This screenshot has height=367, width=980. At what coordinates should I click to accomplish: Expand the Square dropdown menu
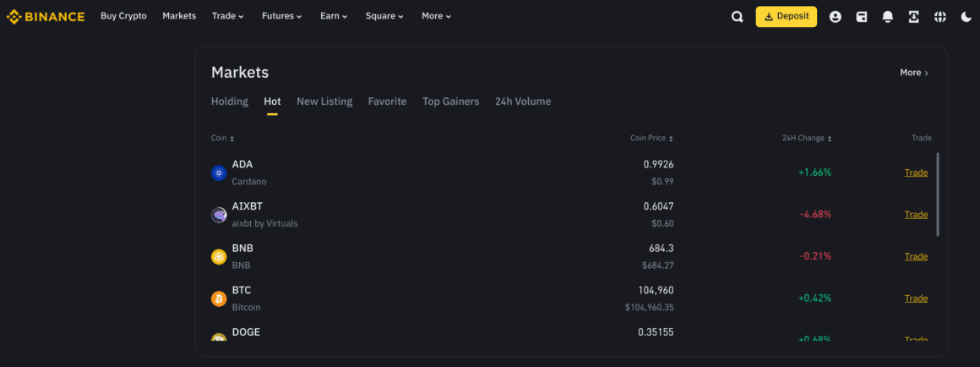[x=384, y=16]
